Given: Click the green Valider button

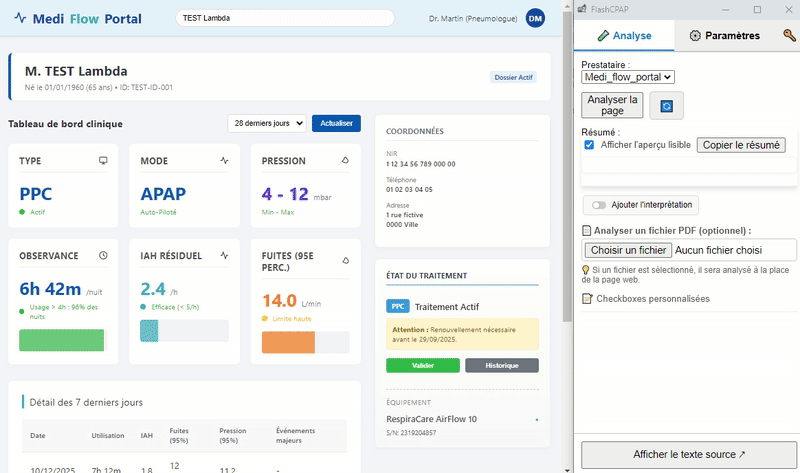Looking at the screenshot, I should (x=423, y=366).
